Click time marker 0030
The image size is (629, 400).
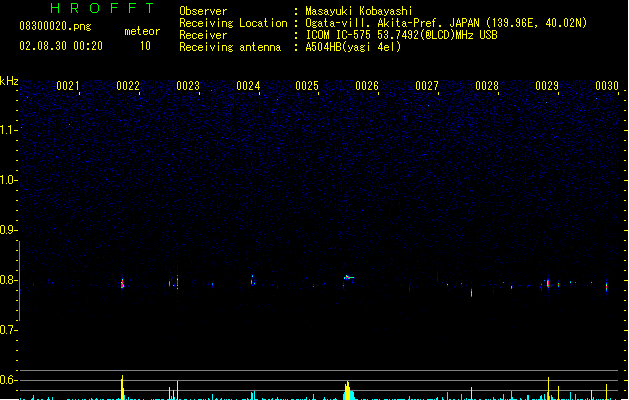pos(607,86)
